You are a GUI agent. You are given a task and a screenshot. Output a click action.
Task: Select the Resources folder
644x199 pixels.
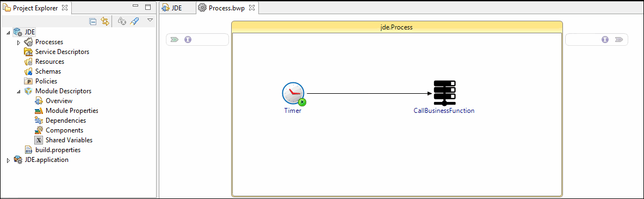click(x=49, y=62)
